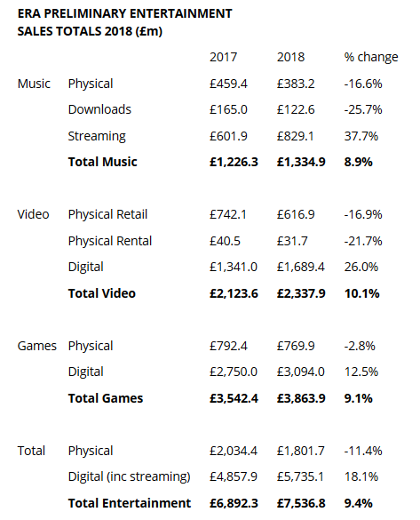Click the Total Entertainment row label
The image size is (420, 520).
(130, 503)
